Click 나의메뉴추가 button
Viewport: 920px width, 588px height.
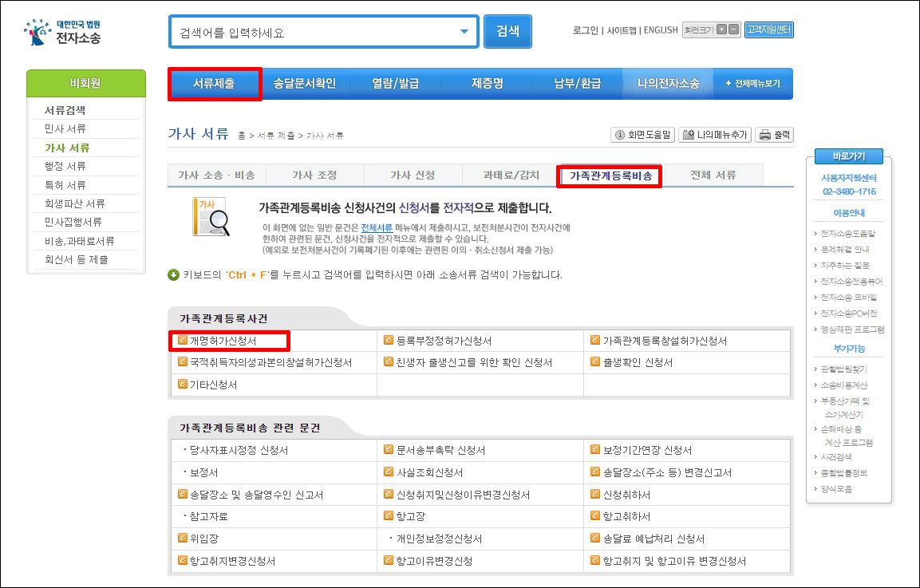[715, 135]
